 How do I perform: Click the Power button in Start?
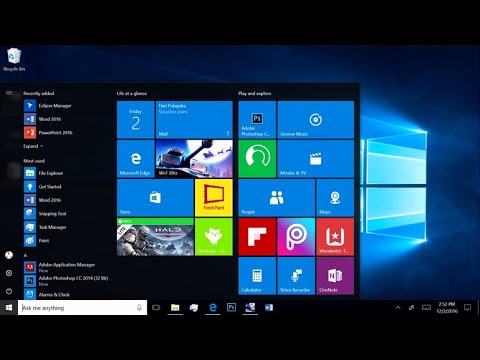point(9,291)
